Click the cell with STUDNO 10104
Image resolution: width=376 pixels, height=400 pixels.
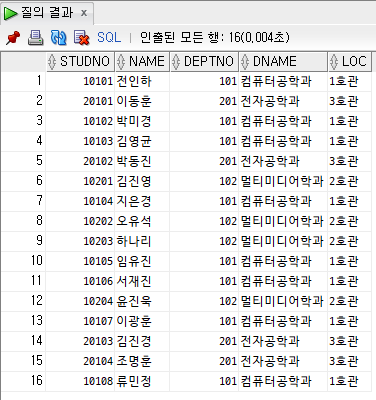point(80,201)
